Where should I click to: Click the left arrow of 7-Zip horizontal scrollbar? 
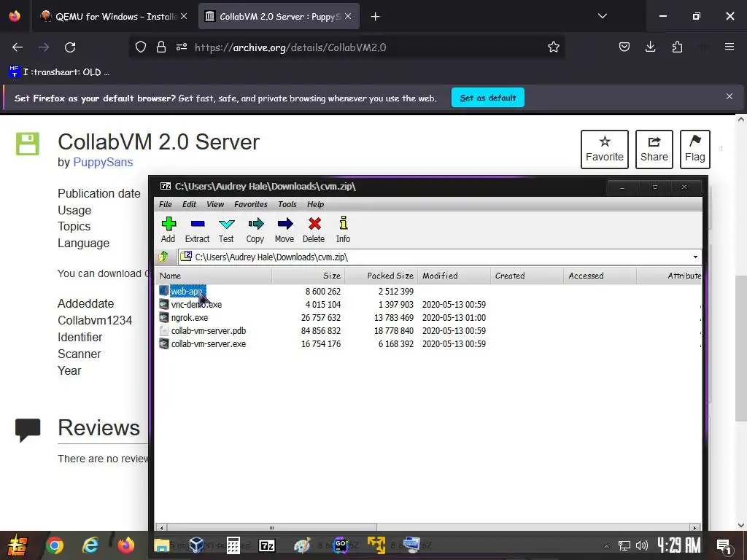point(162,528)
